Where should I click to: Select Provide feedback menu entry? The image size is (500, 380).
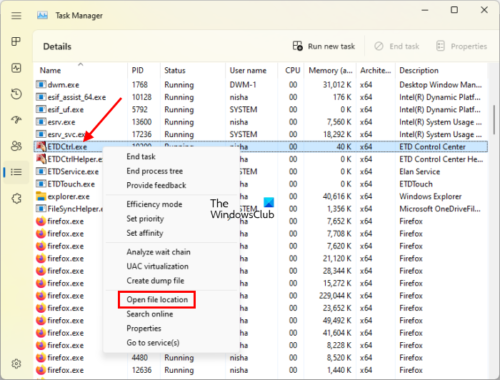(x=156, y=185)
